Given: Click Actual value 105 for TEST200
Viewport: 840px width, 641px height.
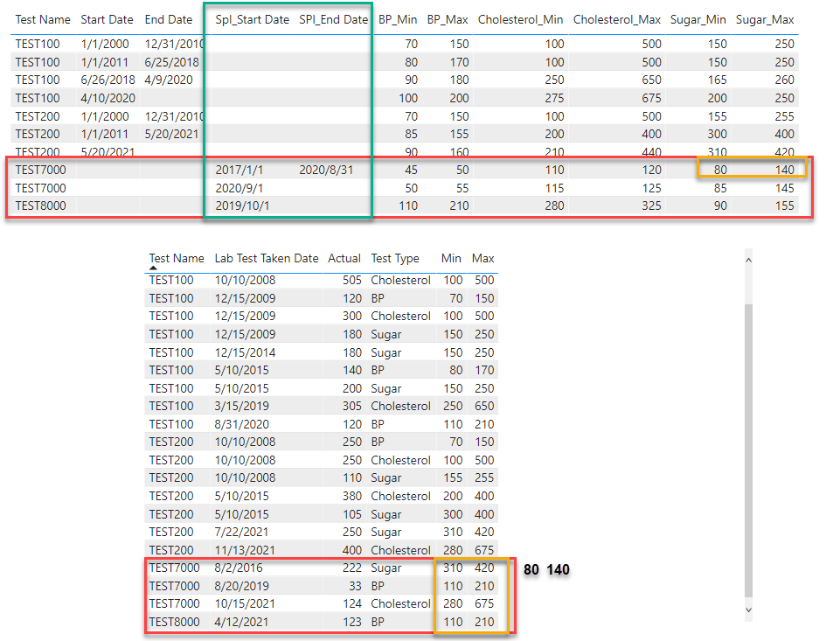Looking at the screenshot, I should pyautogui.click(x=352, y=514).
